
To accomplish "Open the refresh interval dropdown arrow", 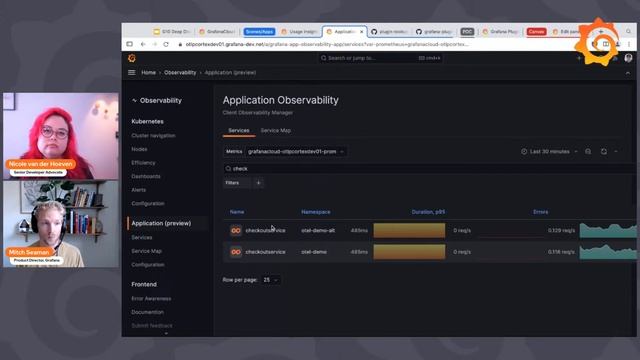I will (616, 151).
